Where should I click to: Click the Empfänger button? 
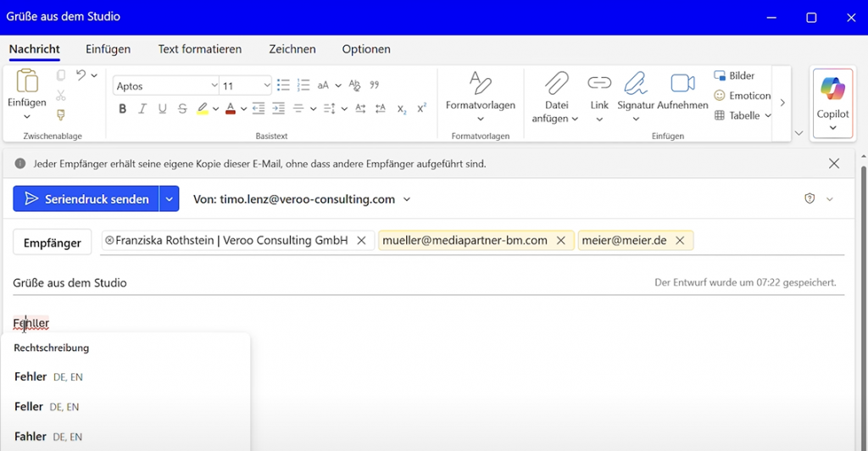(x=52, y=242)
